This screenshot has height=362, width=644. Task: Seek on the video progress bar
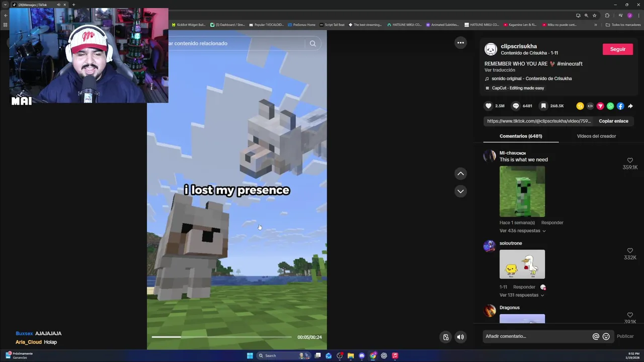tap(221, 337)
